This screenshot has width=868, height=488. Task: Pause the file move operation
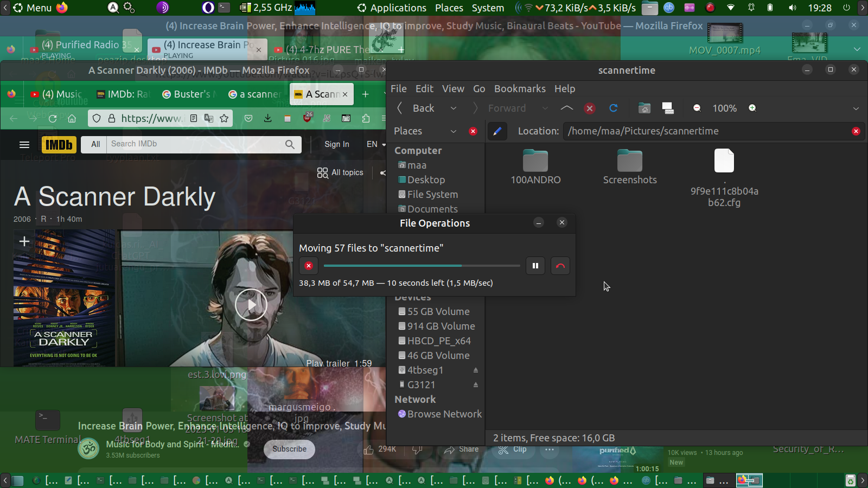click(535, 266)
